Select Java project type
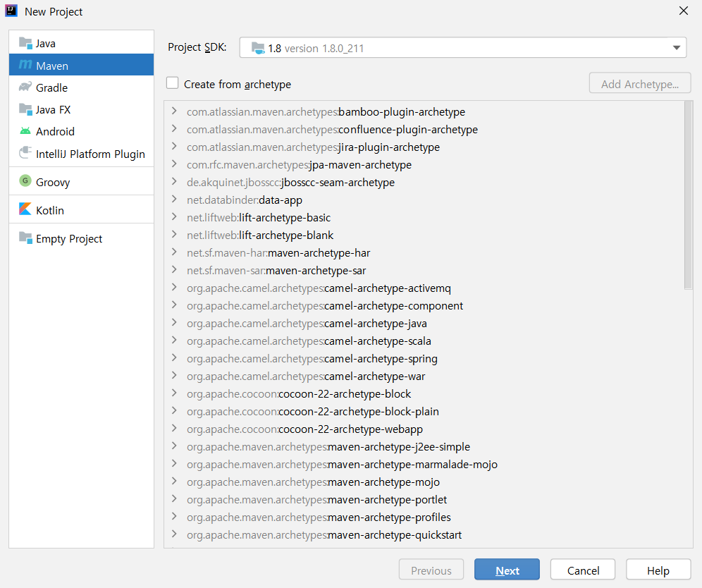This screenshot has width=702, height=588. click(81, 44)
